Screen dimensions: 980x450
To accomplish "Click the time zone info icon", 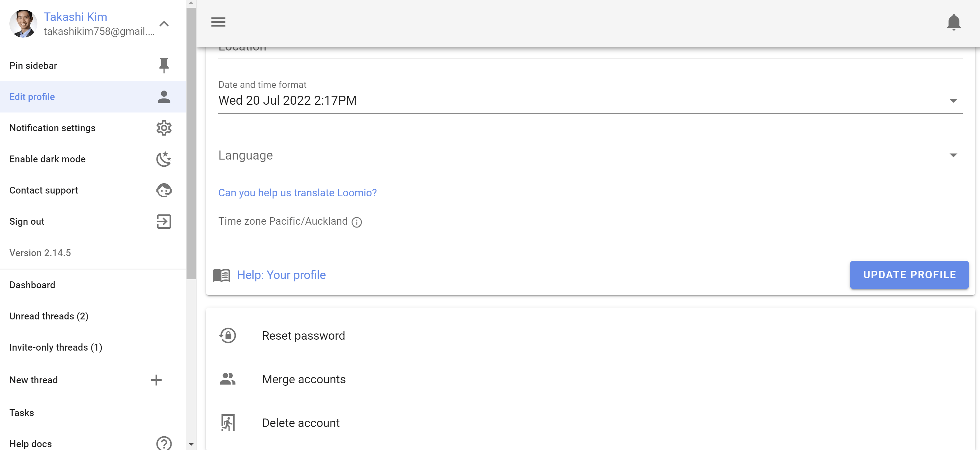I will [x=357, y=222].
